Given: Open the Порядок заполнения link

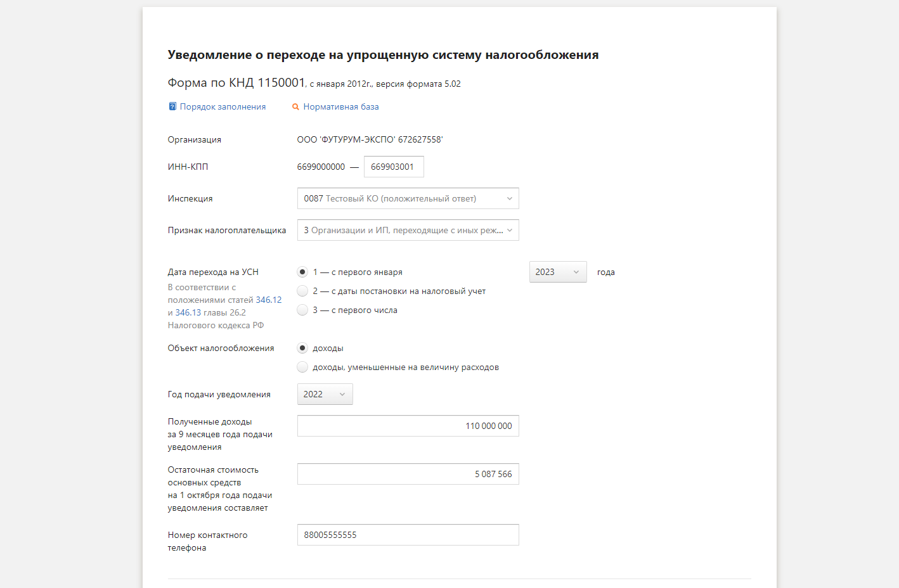Looking at the screenshot, I should point(223,106).
